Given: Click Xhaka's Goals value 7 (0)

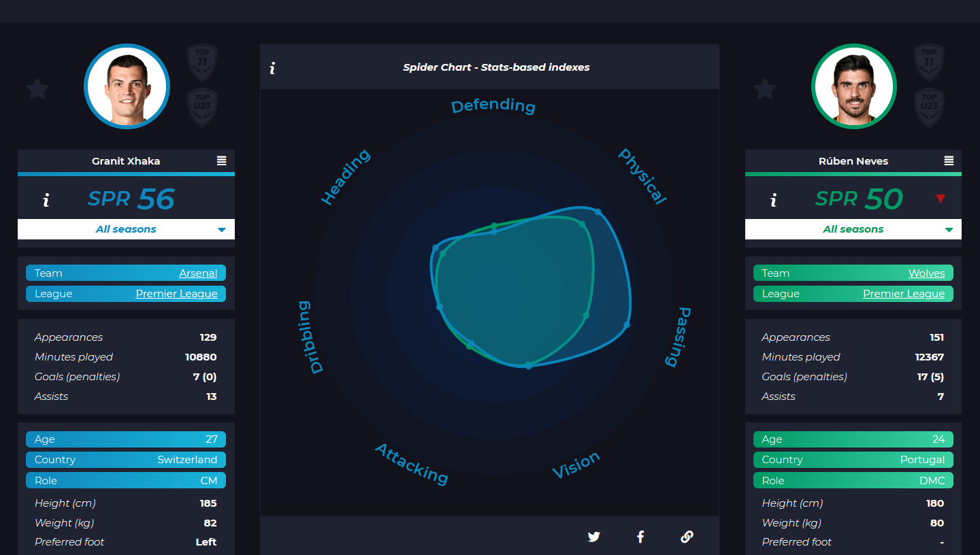Looking at the screenshot, I should click(x=205, y=377).
